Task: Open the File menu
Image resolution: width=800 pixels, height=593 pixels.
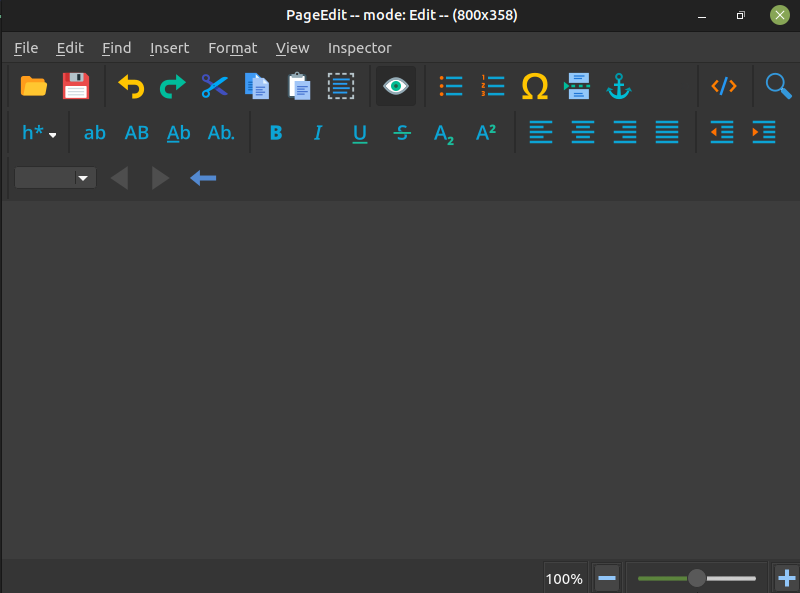Action: click(26, 48)
